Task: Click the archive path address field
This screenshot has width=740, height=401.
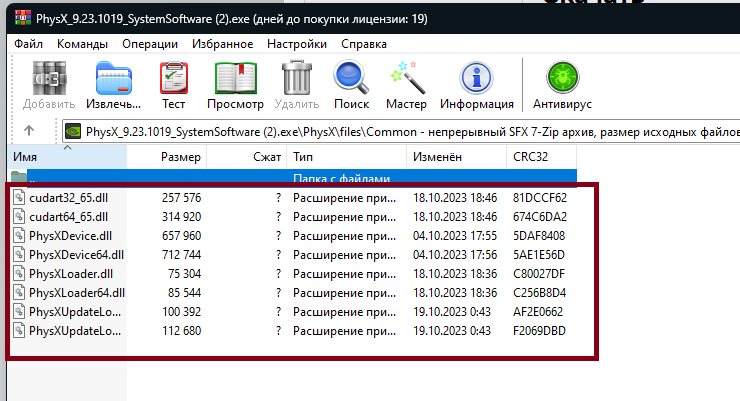Action: coord(401,131)
